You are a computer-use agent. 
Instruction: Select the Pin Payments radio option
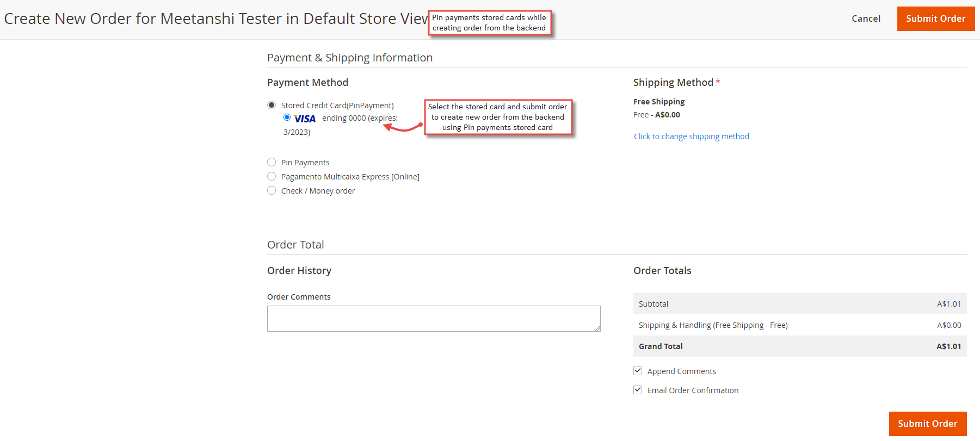pyautogui.click(x=272, y=162)
